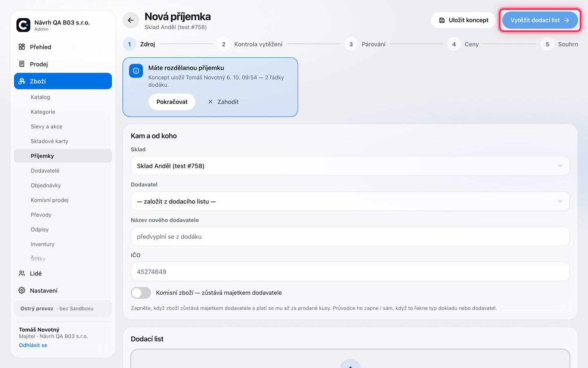Discard the draft with Zahodit
Viewport: 588px width, 368px height.
coord(223,102)
